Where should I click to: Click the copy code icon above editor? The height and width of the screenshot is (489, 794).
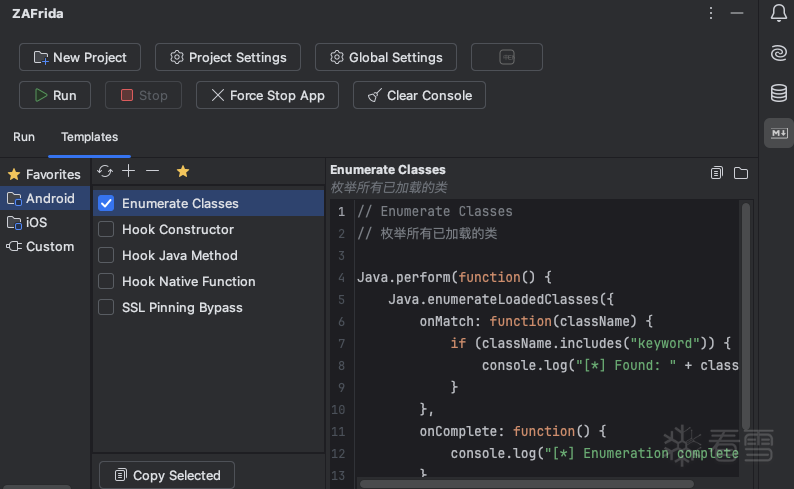pos(717,173)
